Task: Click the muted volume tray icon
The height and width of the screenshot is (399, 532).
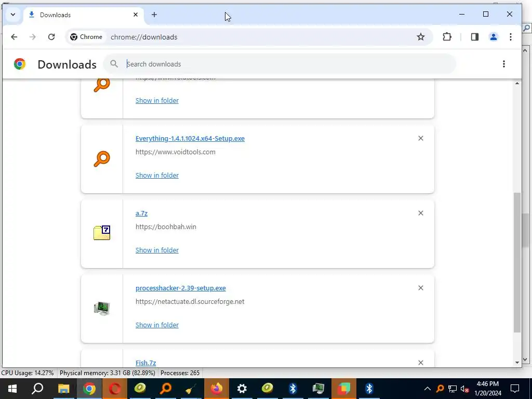Action: (465, 389)
